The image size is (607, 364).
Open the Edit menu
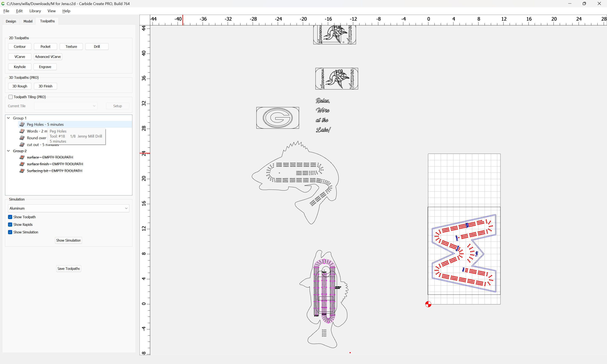pyautogui.click(x=19, y=11)
